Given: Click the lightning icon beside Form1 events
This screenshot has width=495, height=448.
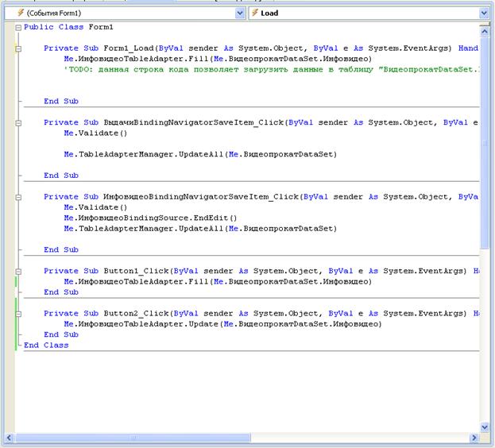Looking at the screenshot, I should (21, 13).
